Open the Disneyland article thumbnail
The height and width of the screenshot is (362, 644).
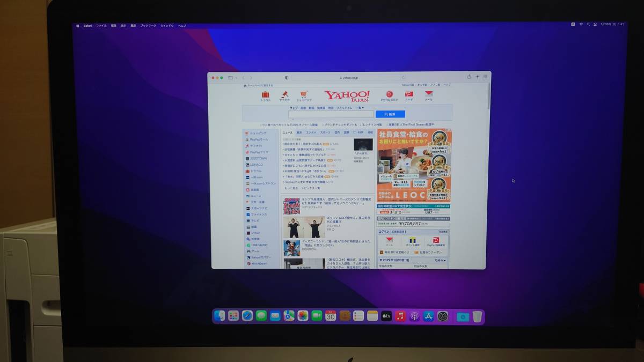click(292, 248)
